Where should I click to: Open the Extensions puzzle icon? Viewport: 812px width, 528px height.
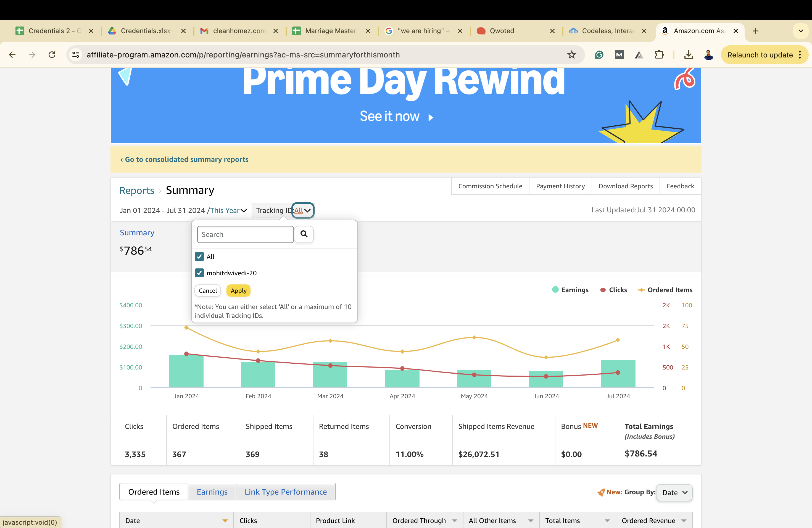click(x=659, y=55)
